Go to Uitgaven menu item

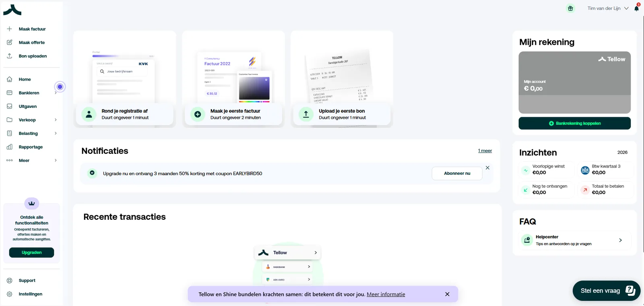coord(28,106)
